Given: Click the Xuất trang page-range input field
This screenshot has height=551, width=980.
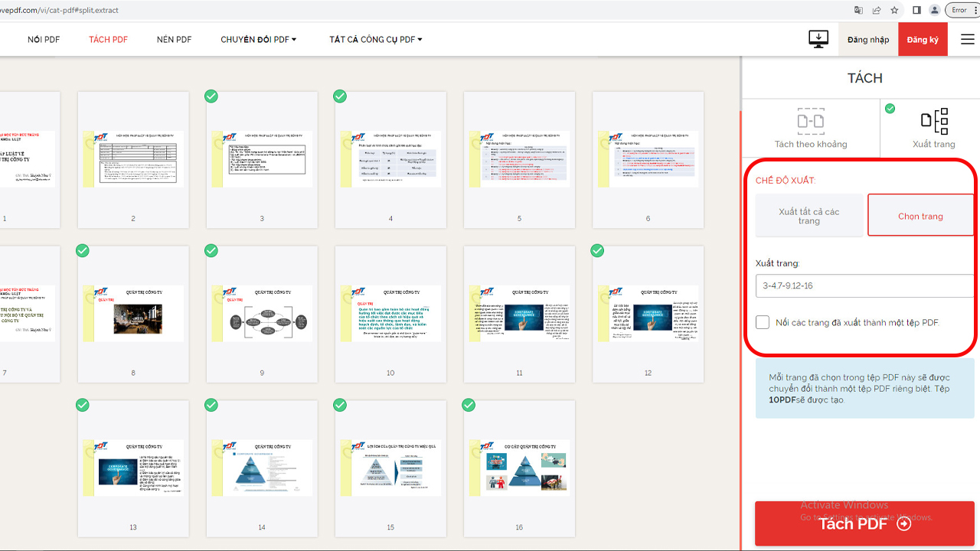Looking at the screenshot, I should coord(864,285).
